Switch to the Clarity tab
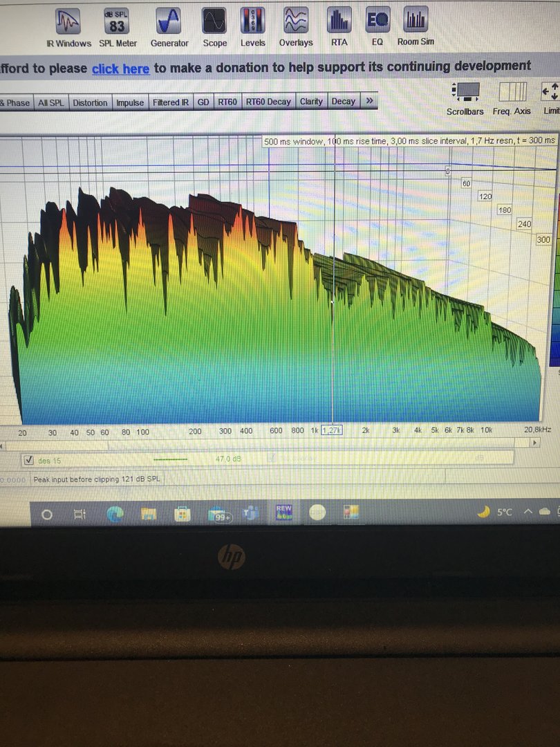 point(311,102)
